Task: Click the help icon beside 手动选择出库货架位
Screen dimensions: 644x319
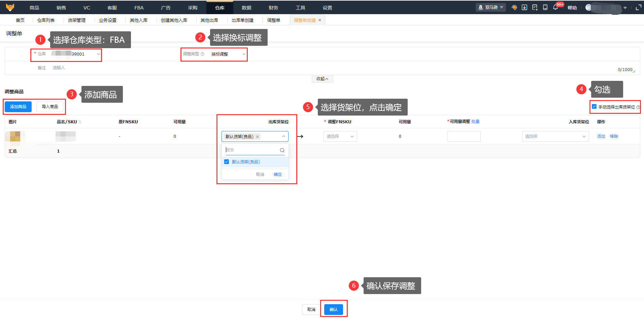Action: pos(638,107)
